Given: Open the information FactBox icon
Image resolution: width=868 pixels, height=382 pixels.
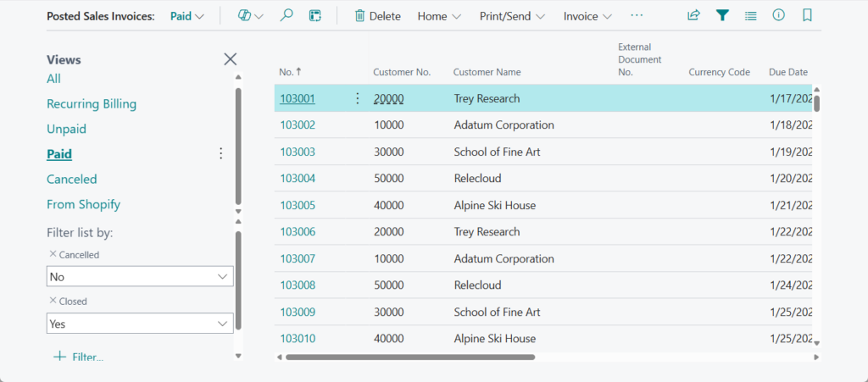Looking at the screenshot, I should click(778, 16).
